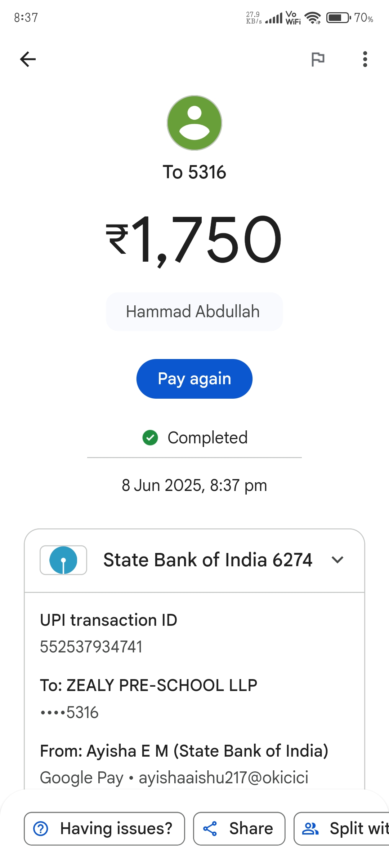Image resolution: width=389 pixels, height=868 pixels.
Task: Tap the 8 Jun 2025 timestamp
Action: [x=194, y=485]
